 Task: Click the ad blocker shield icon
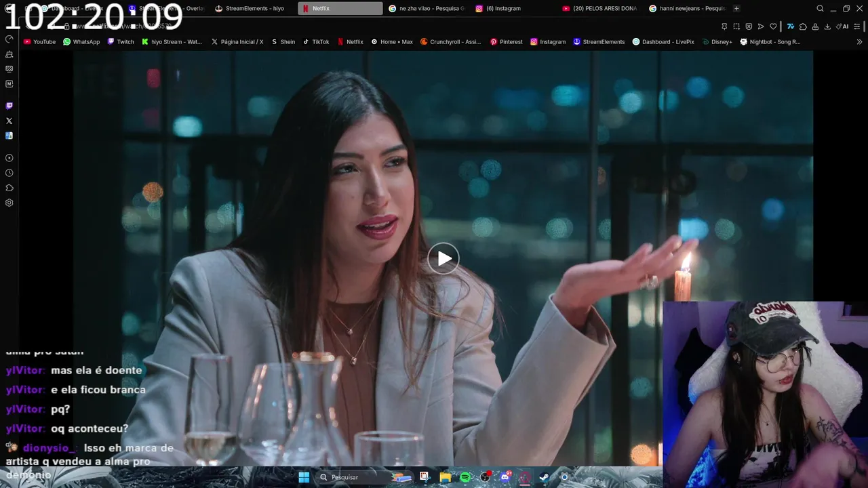tap(749, 26)
